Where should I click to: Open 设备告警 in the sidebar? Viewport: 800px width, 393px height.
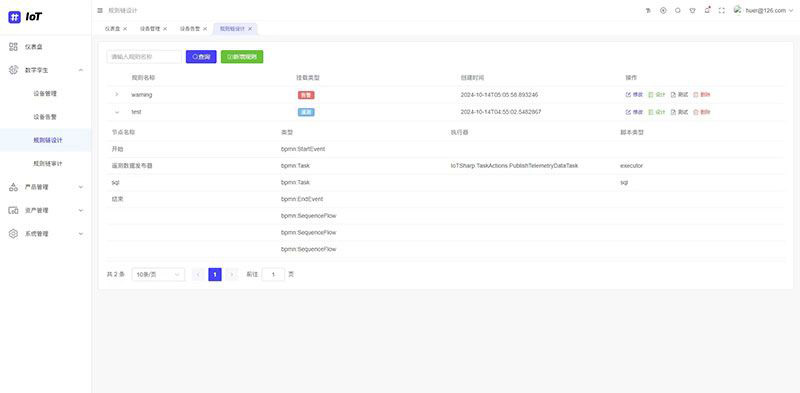click(x=46, y=117)
